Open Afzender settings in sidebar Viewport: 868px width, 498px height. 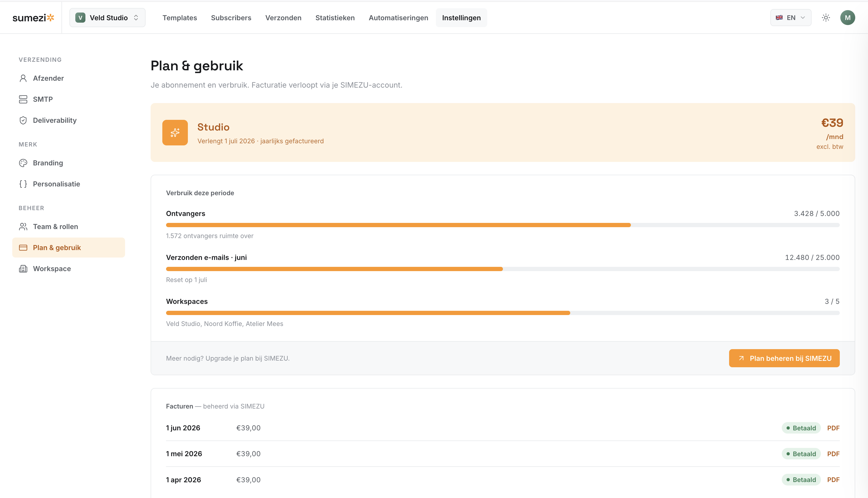pos(69,78)
